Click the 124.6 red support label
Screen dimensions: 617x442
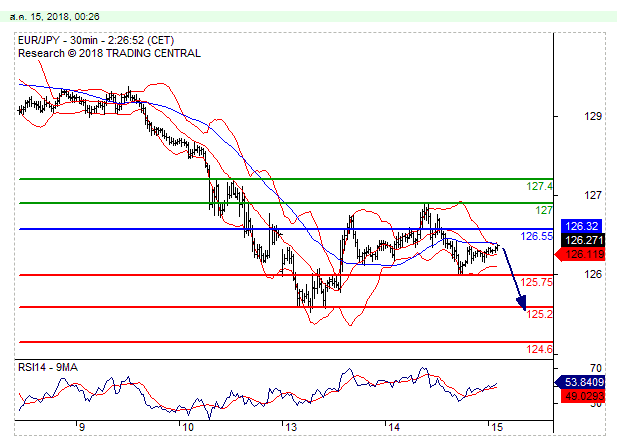(539, 349)
